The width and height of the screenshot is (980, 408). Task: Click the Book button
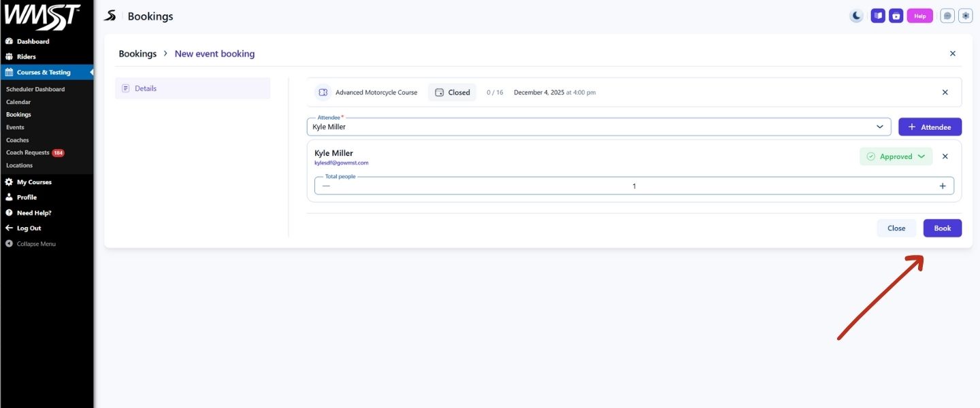click(942, 228)
